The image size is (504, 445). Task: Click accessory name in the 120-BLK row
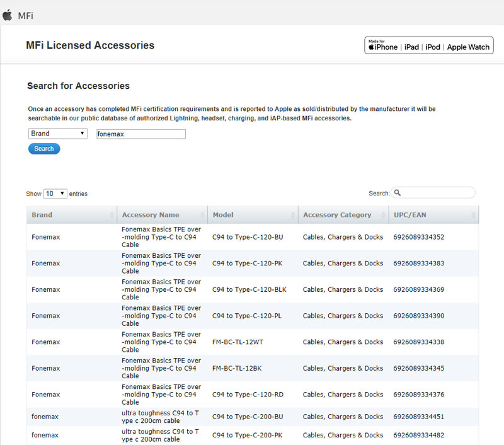(x=161, y=289)
